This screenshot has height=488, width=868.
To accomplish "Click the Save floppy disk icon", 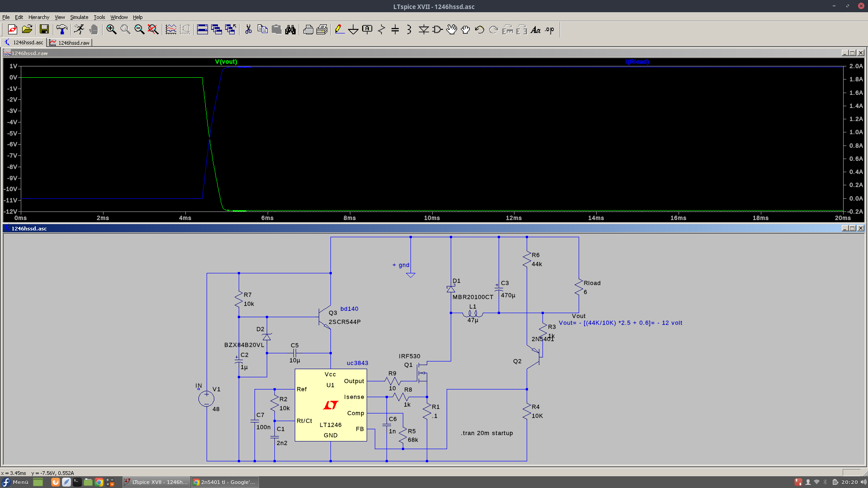I will click(x=44, y=29).
